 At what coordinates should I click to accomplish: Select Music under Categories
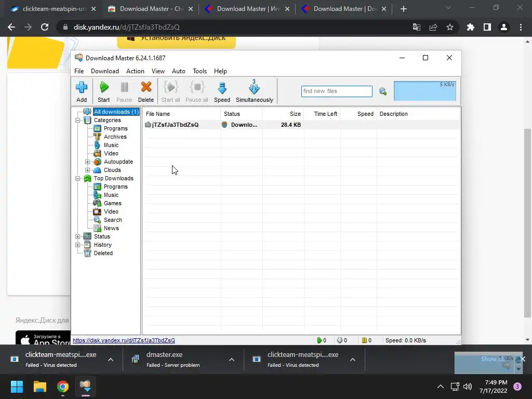tap(111, 145)
